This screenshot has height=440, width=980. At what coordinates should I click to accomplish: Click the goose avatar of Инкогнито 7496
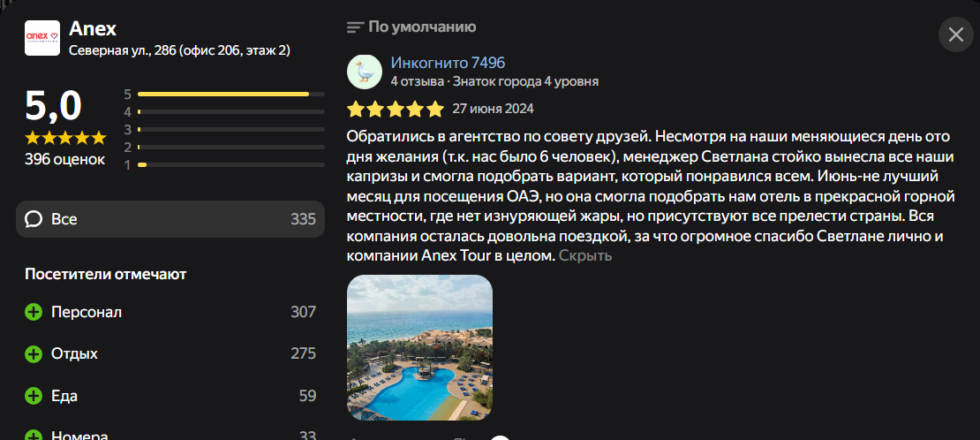click(x=365, y=72)
